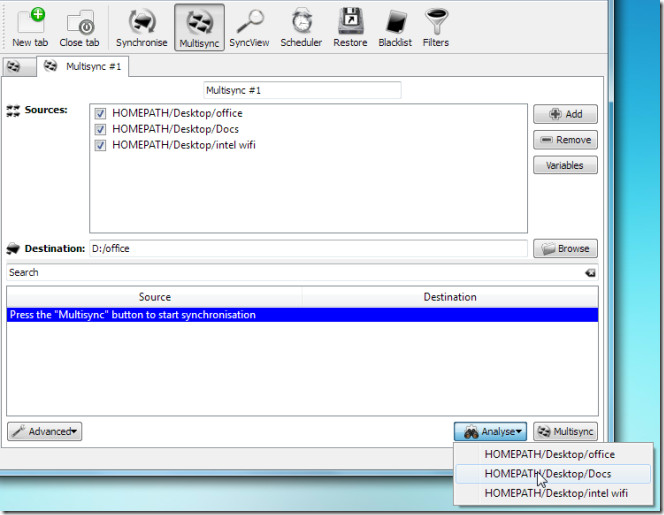Image resolution: width=664 pixels, height=515 pixels.
Task: Edit the Multisync #1 tab name field
Action: (302, 90)
